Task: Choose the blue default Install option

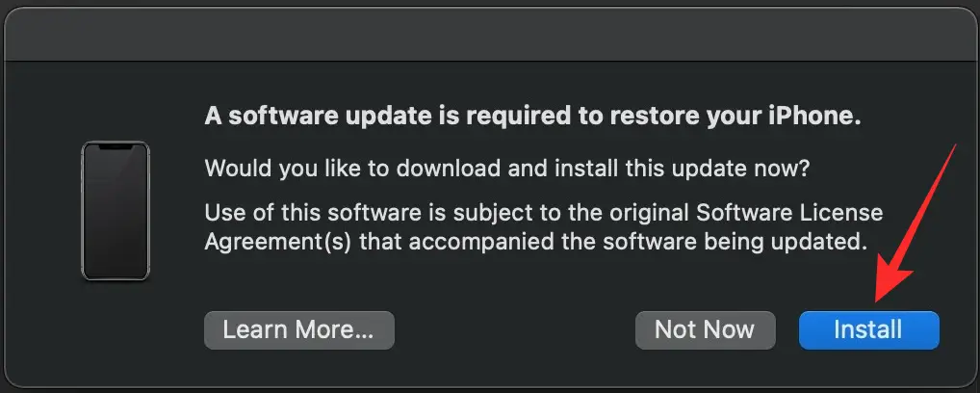Action: pos(868,329)
